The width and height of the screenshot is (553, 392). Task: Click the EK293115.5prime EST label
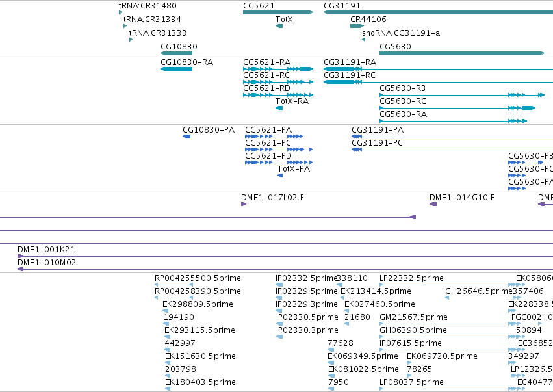pos(199,330)
